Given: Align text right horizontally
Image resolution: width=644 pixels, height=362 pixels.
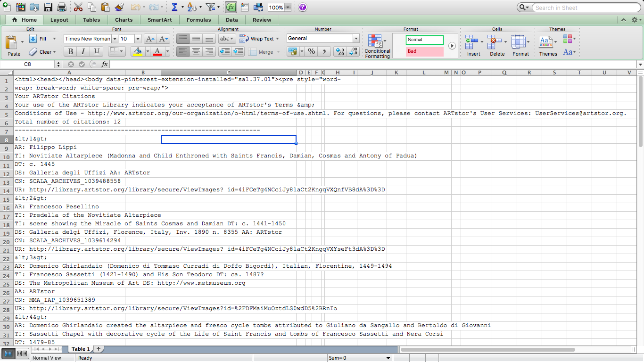Looking at the screenshot, I should (x=209, y=51).
